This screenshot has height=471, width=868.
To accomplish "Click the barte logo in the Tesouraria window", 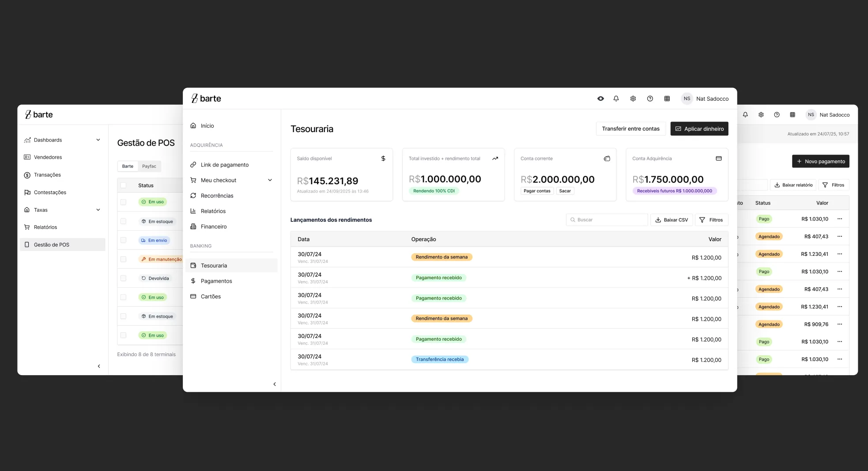I will (x=206, y=99).
